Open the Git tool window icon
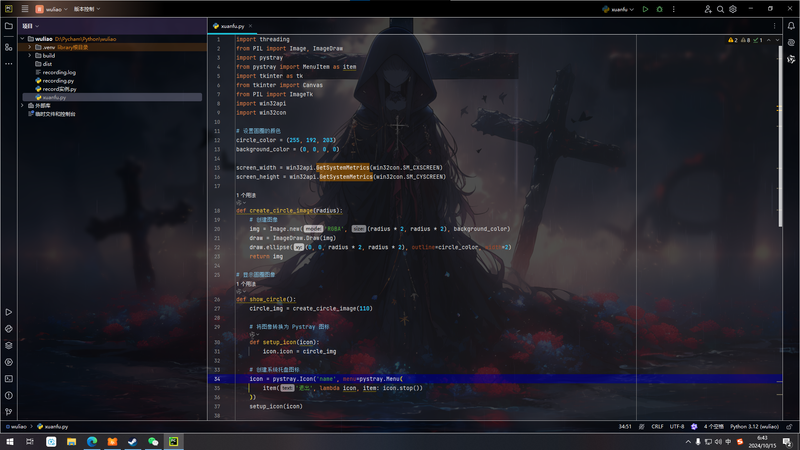 (x=9, y=412)
